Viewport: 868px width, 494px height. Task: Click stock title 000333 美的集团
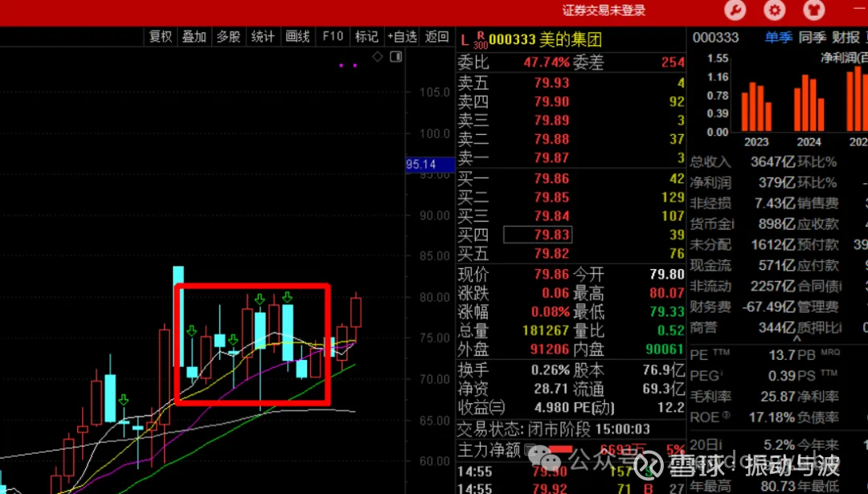tap(545, 40)
